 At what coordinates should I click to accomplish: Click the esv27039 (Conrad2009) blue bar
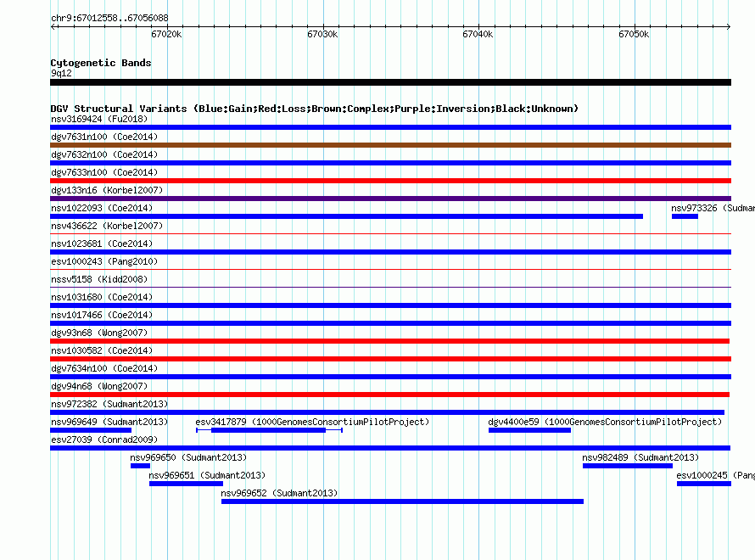(390, 448)
